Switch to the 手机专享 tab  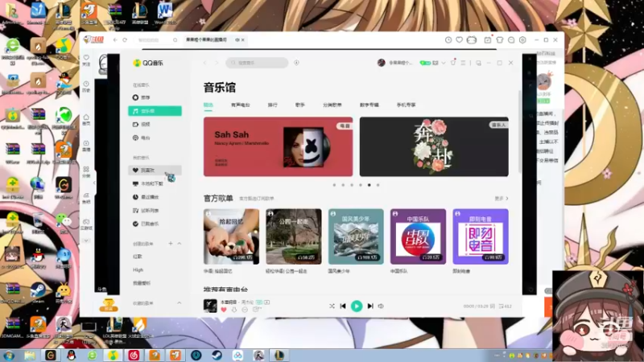[407, 105]
